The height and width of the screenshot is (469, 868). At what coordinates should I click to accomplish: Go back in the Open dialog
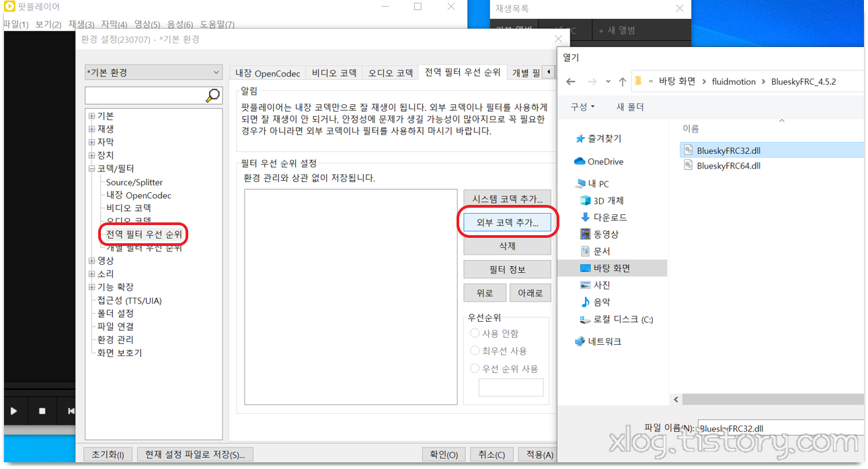point(571,81)
